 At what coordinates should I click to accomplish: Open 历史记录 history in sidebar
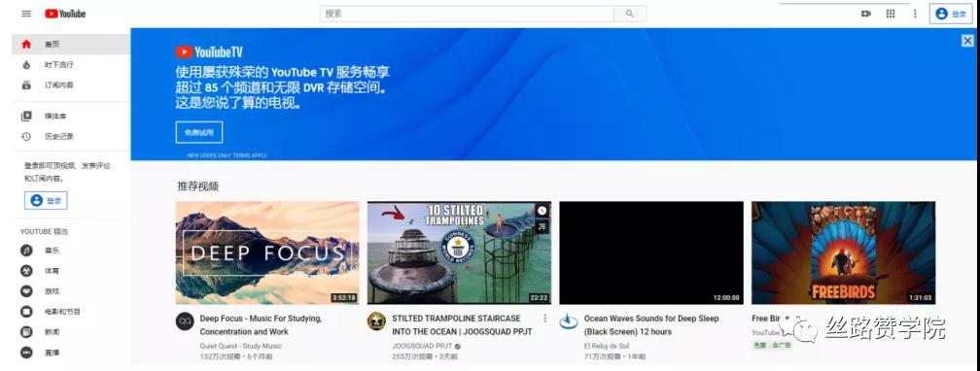pyautogui.click(x=71, y=136)
